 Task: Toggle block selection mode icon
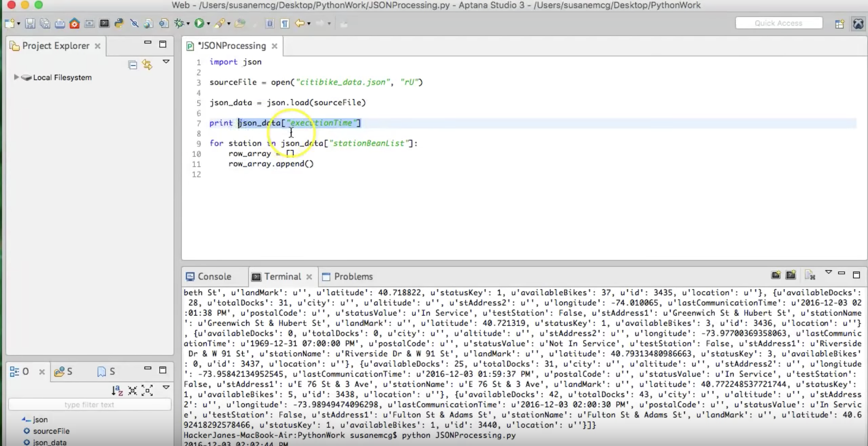270,23
